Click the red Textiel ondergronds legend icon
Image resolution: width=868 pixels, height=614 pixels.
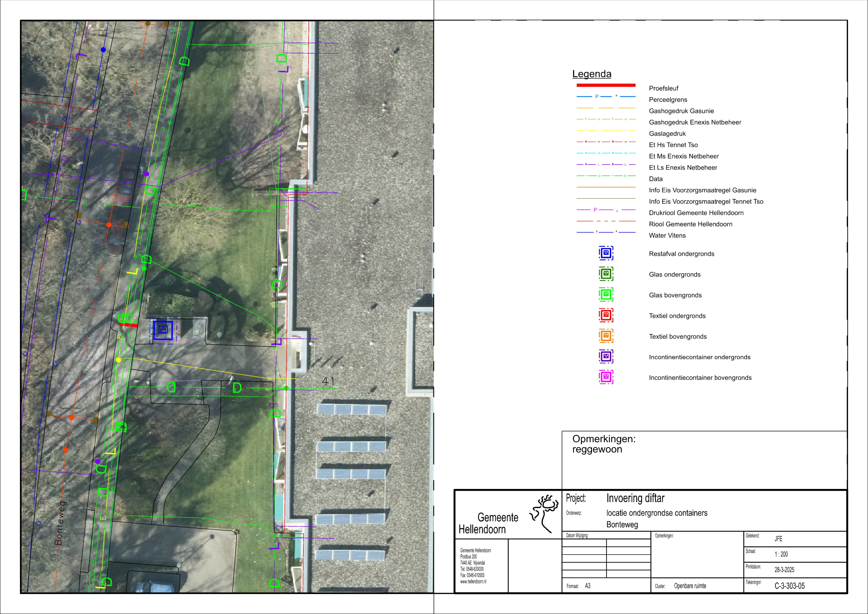(606, 315)
